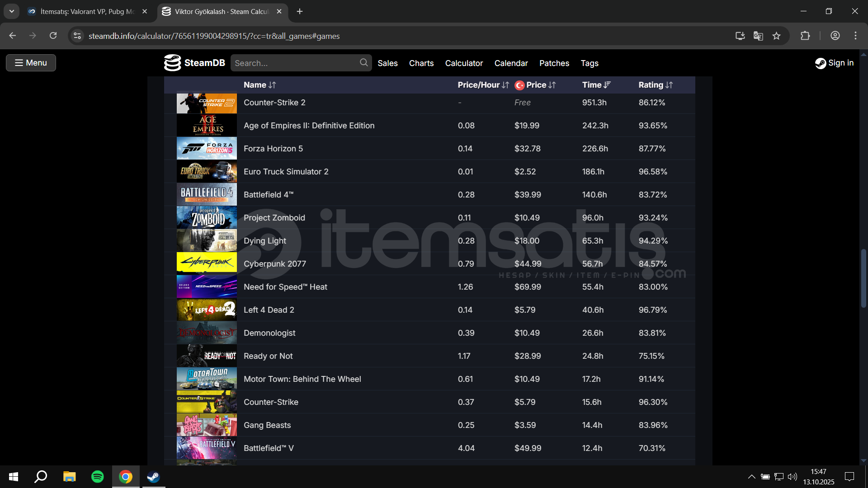The width and height of the screenshot is (868, 488).
Task: Open the Cyberpunk 2077 link
Action: (x=274, y=264)
